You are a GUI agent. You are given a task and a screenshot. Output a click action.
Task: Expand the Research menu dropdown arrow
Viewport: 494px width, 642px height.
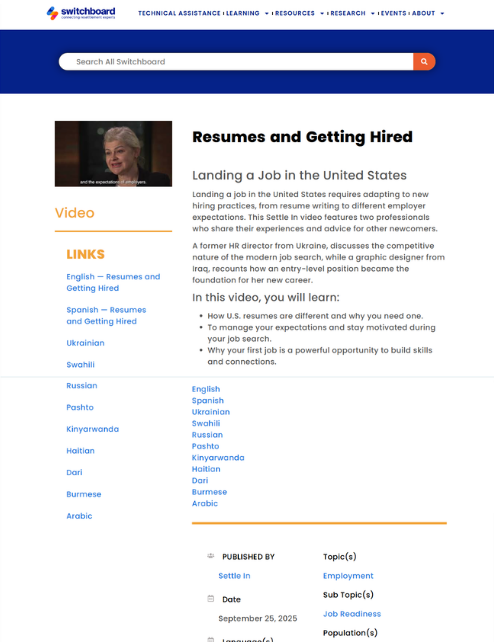373,14
